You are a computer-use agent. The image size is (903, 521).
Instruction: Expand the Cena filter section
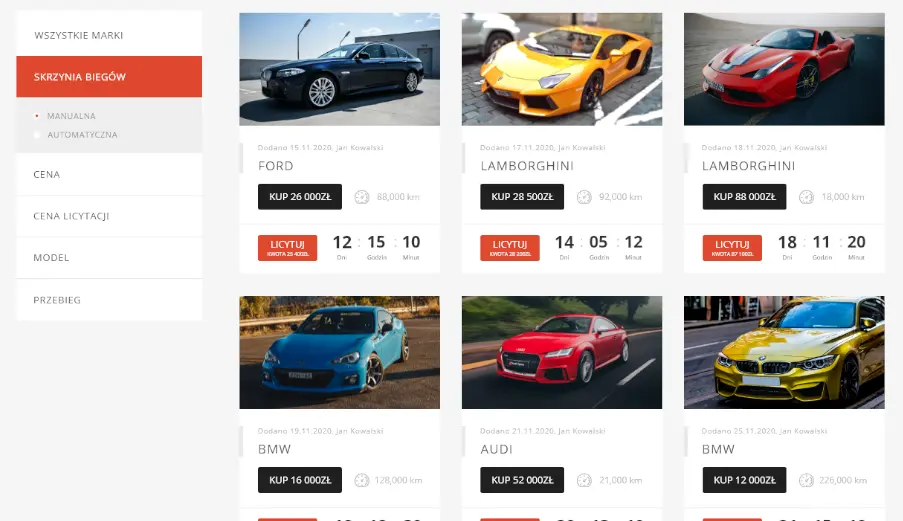(x=109, y=174)
